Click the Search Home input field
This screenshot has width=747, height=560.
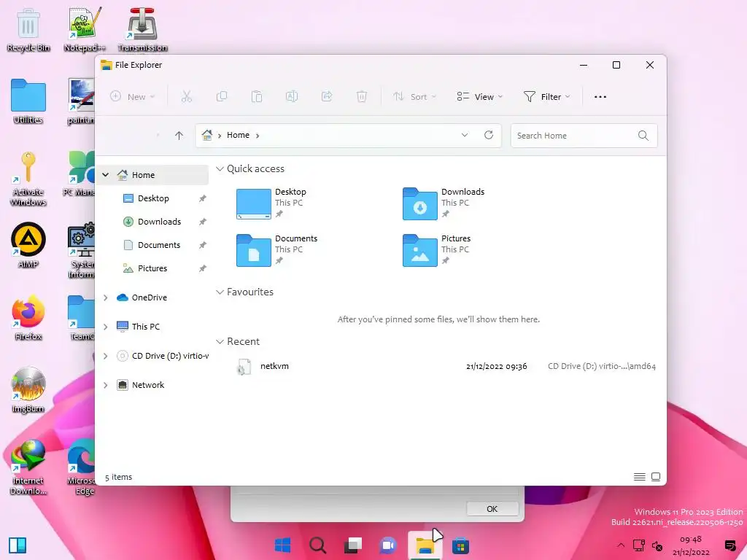point(584,136)
